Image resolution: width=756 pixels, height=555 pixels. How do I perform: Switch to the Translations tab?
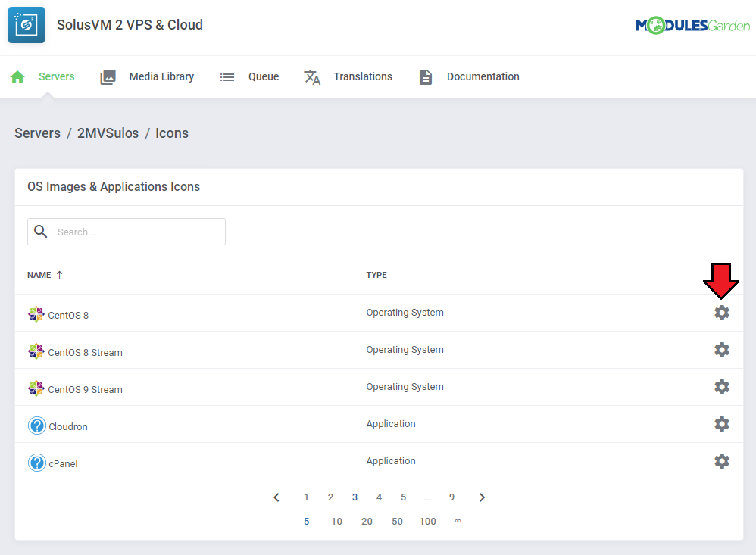pyautogui.click(x=363, y=76)
